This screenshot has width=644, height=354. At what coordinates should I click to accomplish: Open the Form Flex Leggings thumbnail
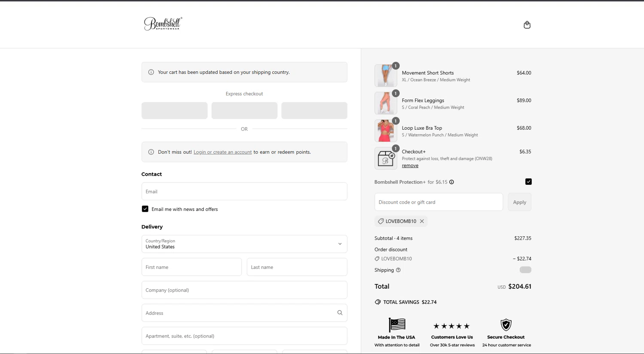click(x=386, y=103)
